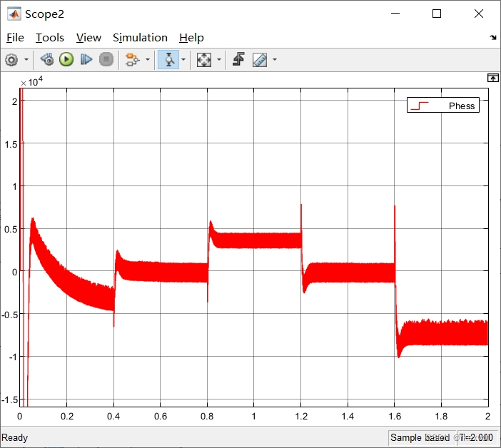This screenshot has width=501, height=448.
Task: Open the Help menu
Action: pos(191,38)
